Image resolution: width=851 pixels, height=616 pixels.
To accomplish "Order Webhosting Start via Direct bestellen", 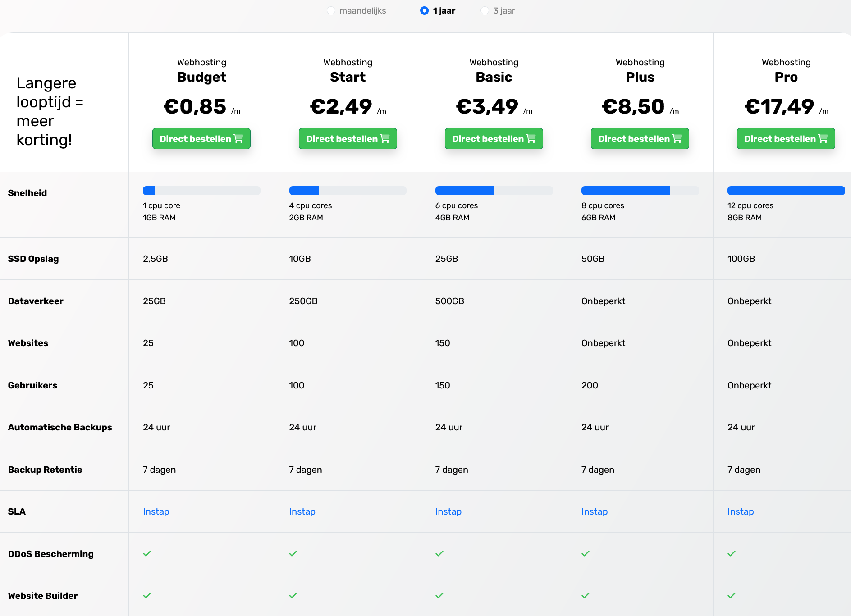I will [x=348, y=139].
